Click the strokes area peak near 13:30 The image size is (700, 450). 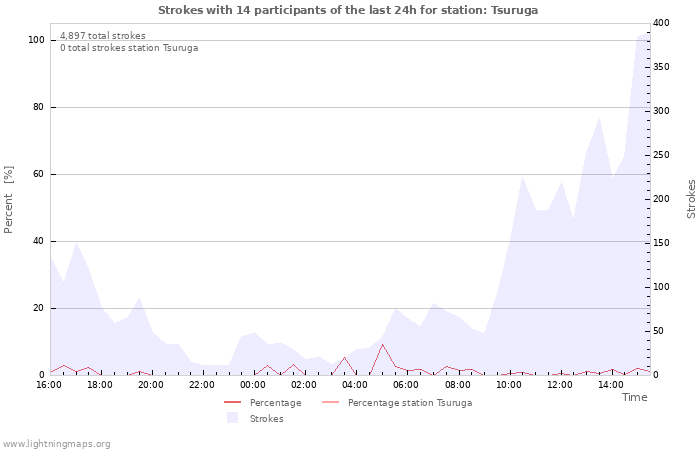pyautogui.click(x=599, y=118)
